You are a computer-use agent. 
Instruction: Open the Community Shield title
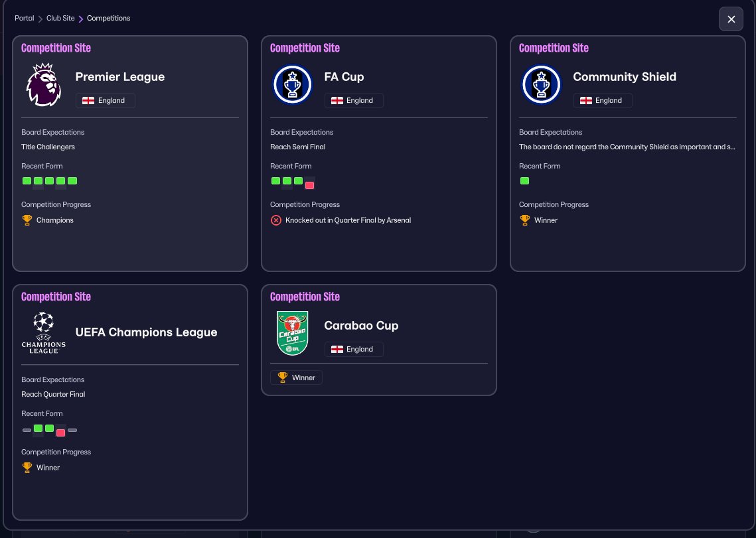pyautogui.click(x=625, y=77)
